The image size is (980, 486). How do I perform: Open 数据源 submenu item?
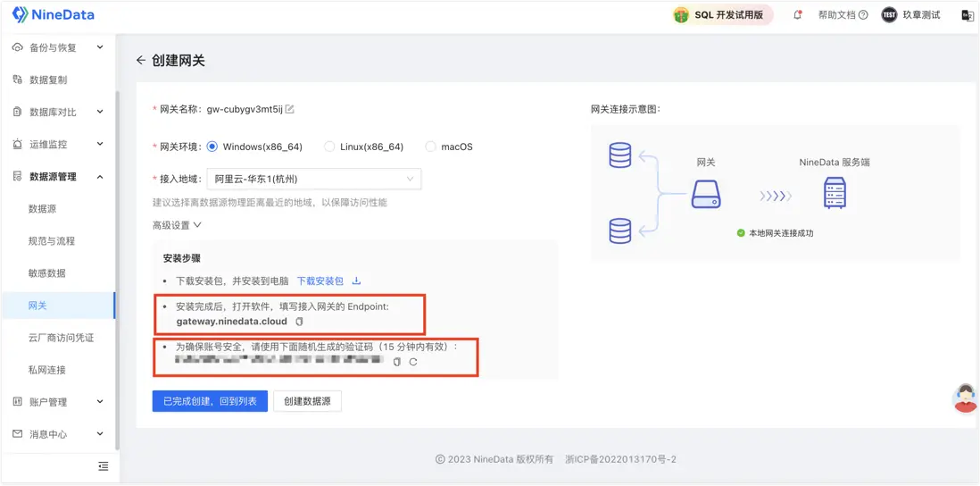[43, 209]
